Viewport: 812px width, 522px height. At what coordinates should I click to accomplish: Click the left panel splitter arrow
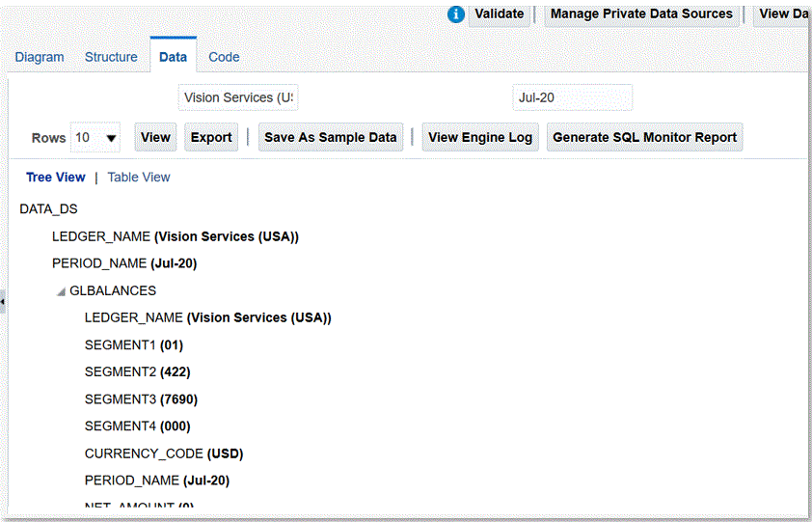click(3, 302)
